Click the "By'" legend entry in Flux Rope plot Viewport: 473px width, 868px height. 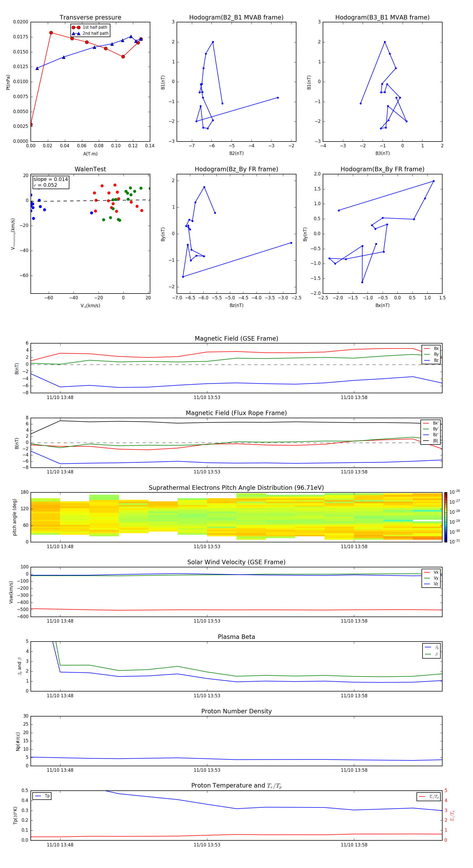431,429
